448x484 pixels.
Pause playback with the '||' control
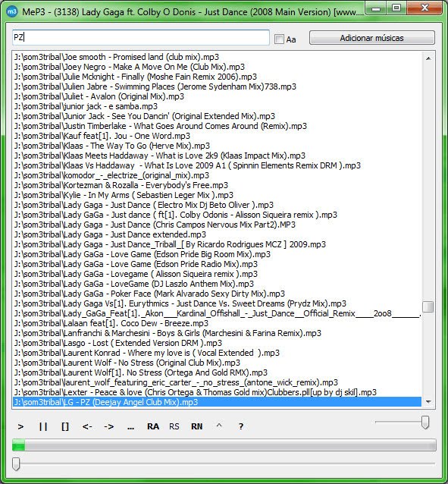[43, 426]
